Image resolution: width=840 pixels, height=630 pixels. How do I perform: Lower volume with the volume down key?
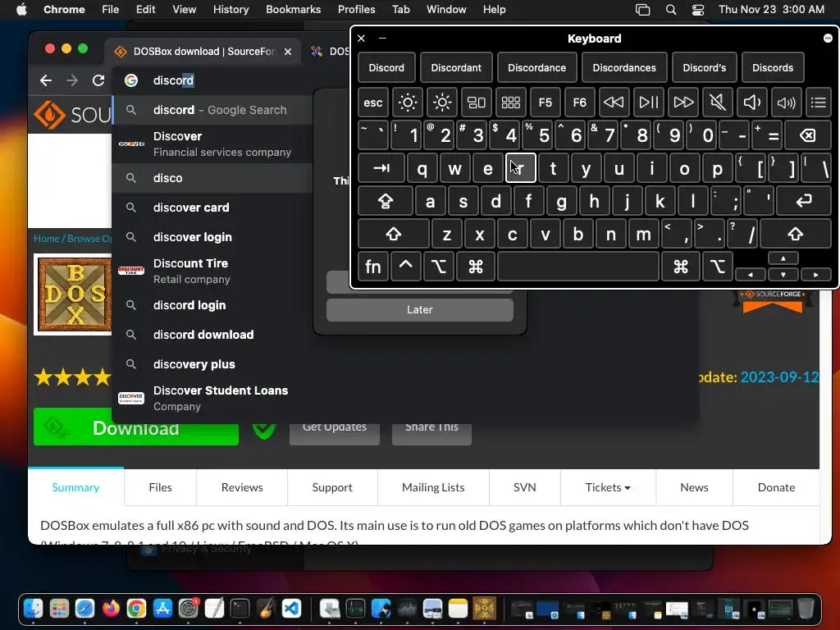751,103
